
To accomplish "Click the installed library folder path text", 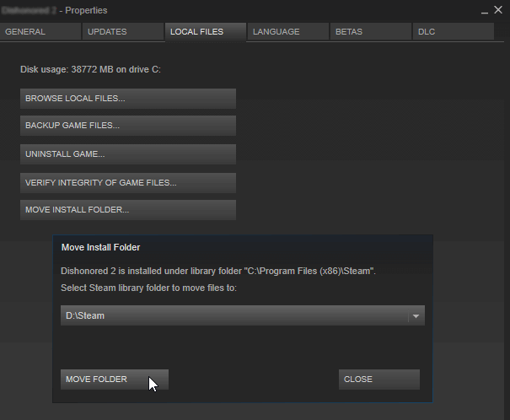I will (218, 271).
